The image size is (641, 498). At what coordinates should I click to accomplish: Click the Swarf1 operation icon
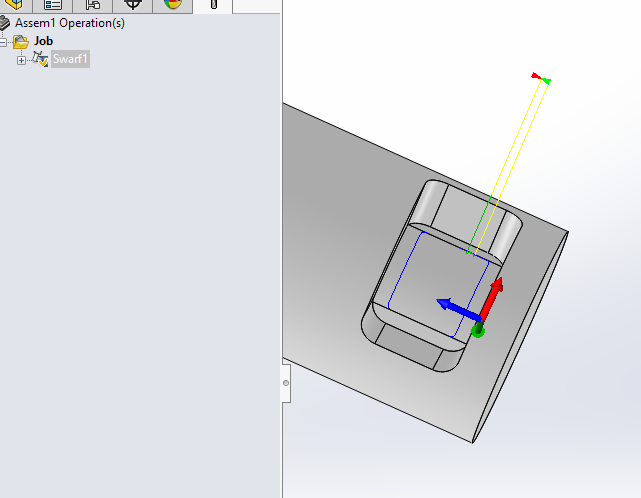pyautogui.click(x=40, y=59)
